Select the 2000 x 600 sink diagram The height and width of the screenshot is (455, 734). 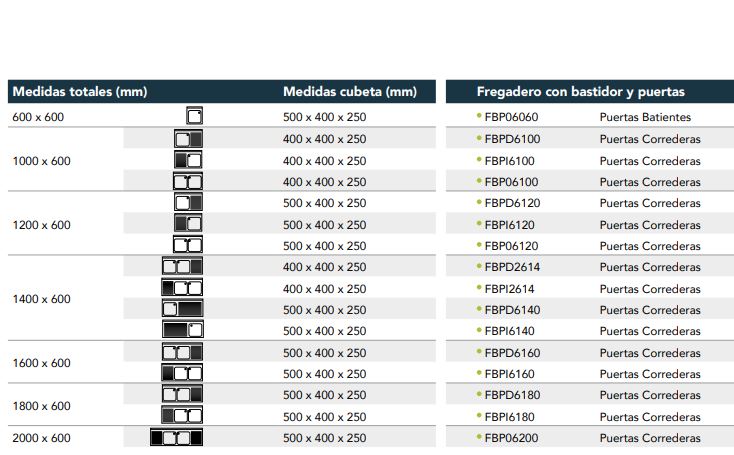click(x=176, y=438)
